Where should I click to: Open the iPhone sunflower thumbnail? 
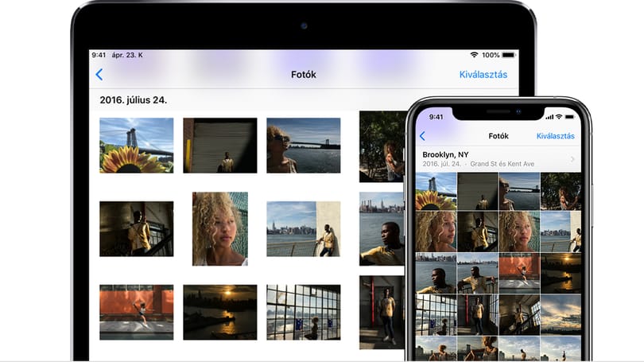436,192
